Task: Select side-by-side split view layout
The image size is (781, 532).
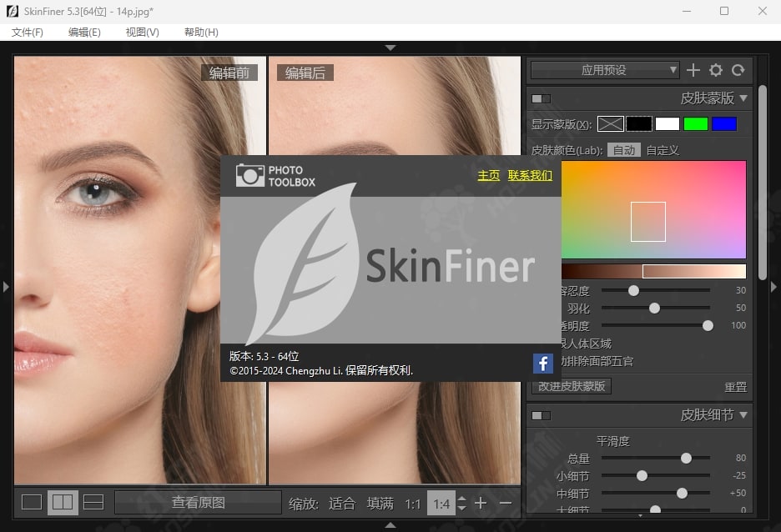Action: click(x=63, y=502)
